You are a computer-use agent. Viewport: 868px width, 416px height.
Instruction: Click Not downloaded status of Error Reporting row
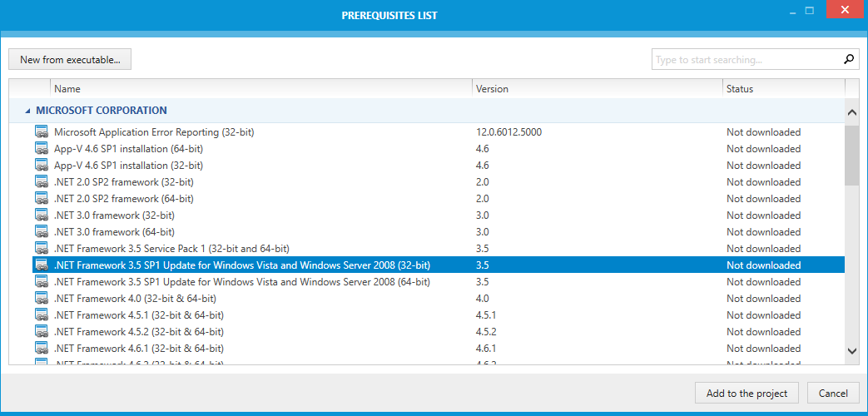click(764, 132)
